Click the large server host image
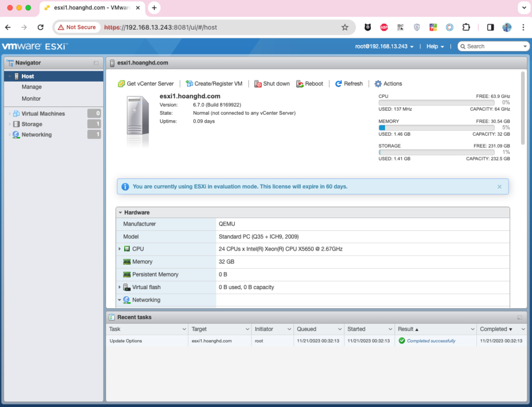This screenshot has height=407, width=532. point(138,121)
